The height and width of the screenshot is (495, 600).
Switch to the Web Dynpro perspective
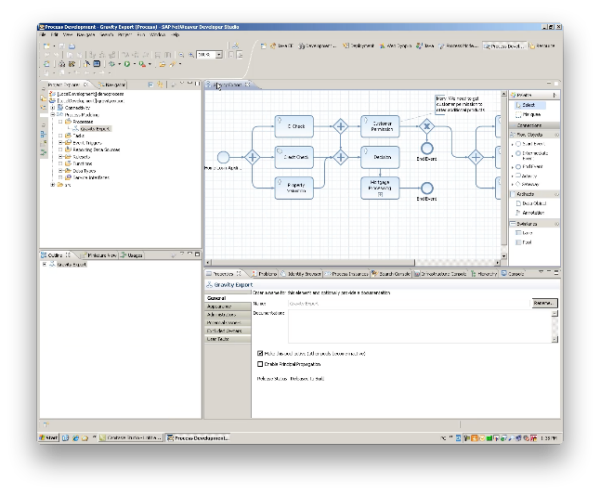tap(396, 46)
